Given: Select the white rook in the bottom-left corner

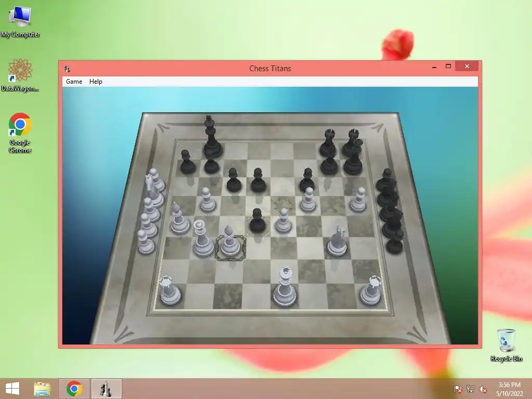Looking at the screenshot, I should pyautogui.click(x=170, y=291).
